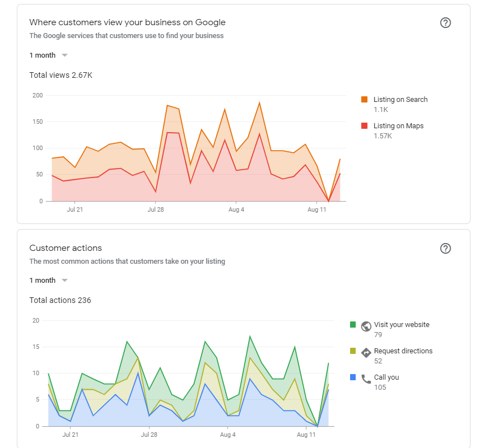
Task: Click olive Request directions legend swatch
Action: pyautogui.click(x=352, y=351)
